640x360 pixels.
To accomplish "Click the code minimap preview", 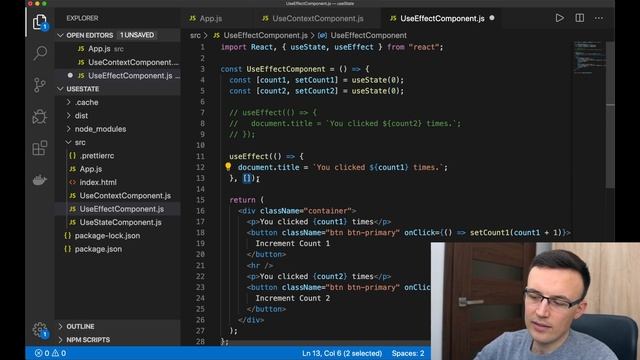I will (x=589, y=57).
